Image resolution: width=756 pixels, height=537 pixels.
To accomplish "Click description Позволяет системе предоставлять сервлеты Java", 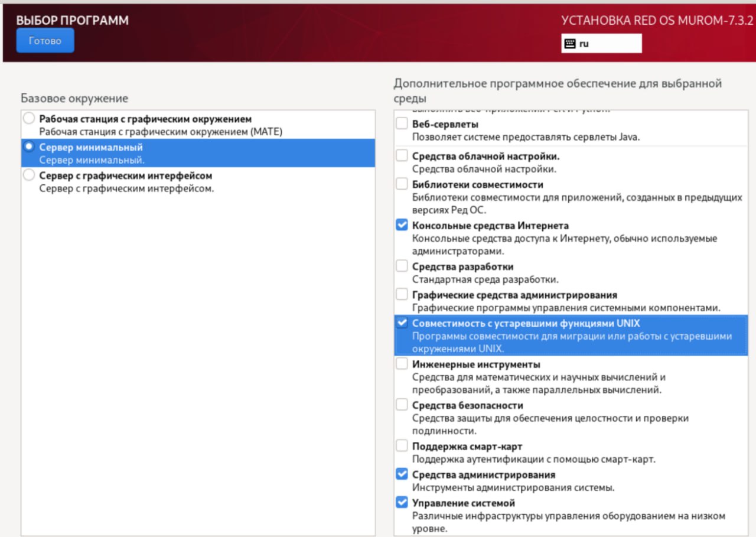I will coord(526,137).
